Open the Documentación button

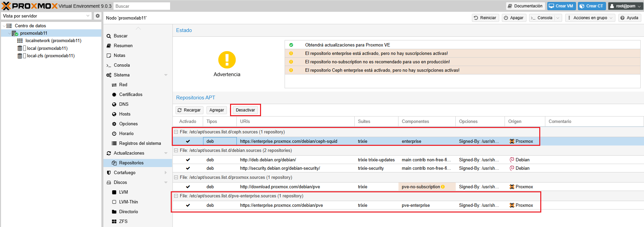coord(525,6)
